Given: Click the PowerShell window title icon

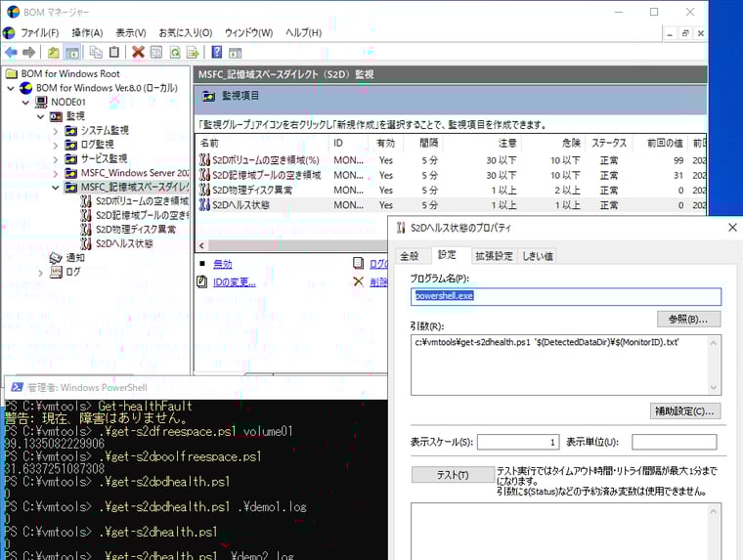Looking at the screenshot, I should [17, 387].
